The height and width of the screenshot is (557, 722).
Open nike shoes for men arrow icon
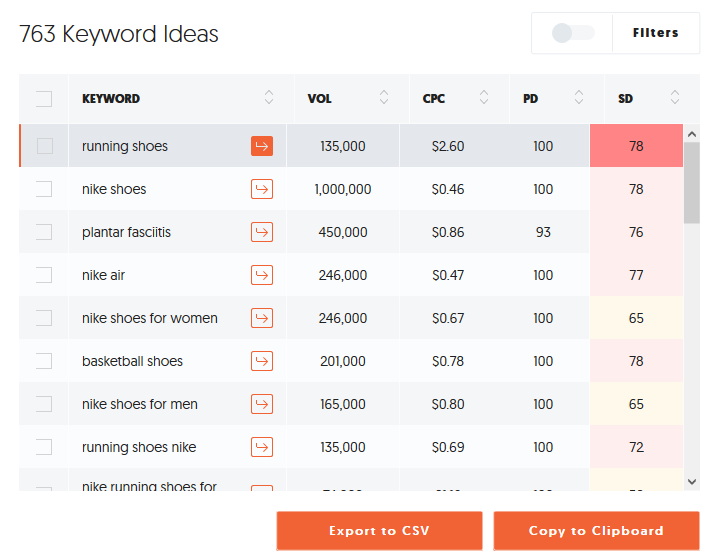point(261,405)
